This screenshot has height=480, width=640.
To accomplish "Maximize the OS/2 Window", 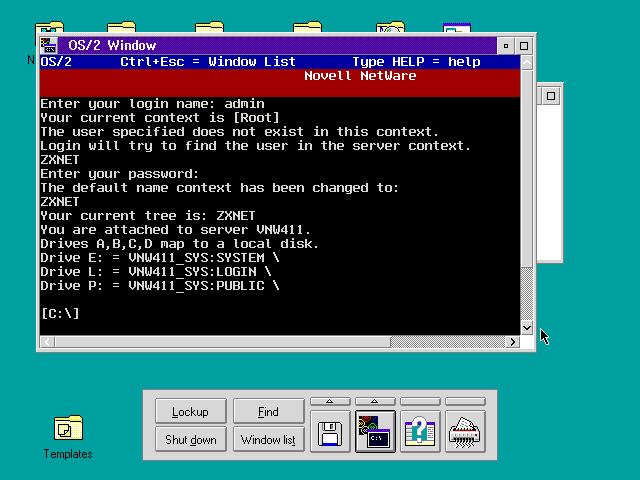I will point(524,46).
